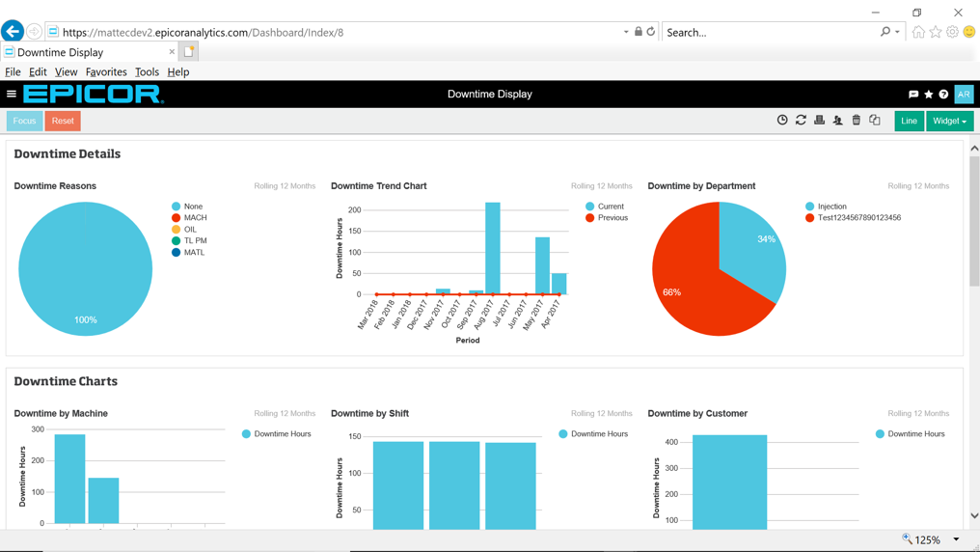The height and width of the screenshot is (552, 980).
Task: Click the tallest Aug 2017 trend bar
Action: pos(493,248)
